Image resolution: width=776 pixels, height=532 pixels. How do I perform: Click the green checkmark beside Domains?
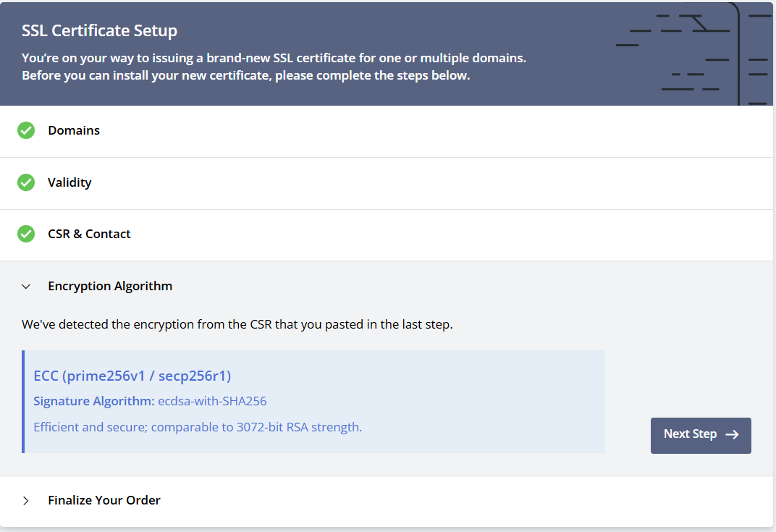tap(26, 130)
